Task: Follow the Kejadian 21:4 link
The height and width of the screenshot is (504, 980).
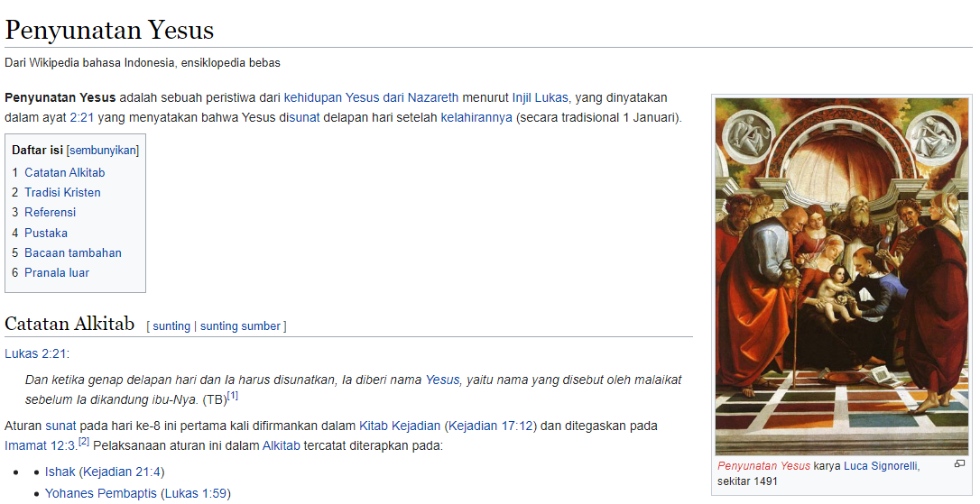Action: coord(122,472)
